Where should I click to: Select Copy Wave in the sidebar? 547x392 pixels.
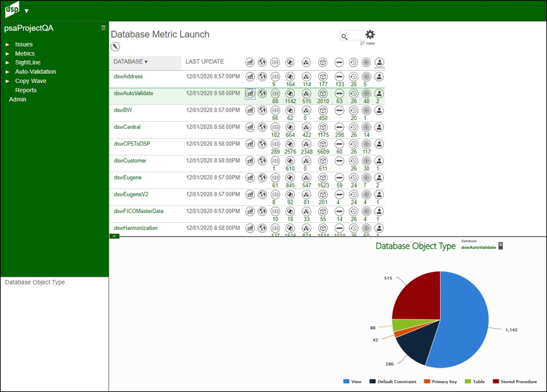[x=30, y=81]
